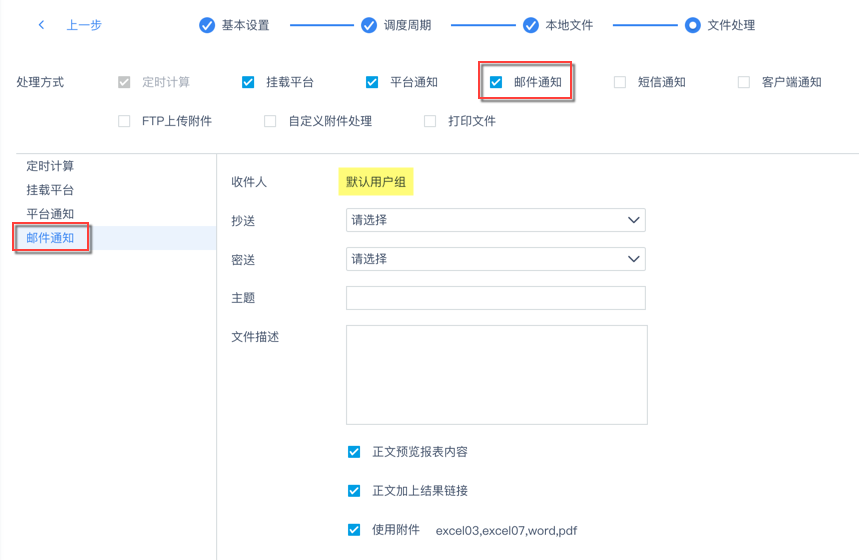Open 平台通知 in the left list
Viewport: 859px width, 560px height.
pyautogui.click(x=50, y=214)
